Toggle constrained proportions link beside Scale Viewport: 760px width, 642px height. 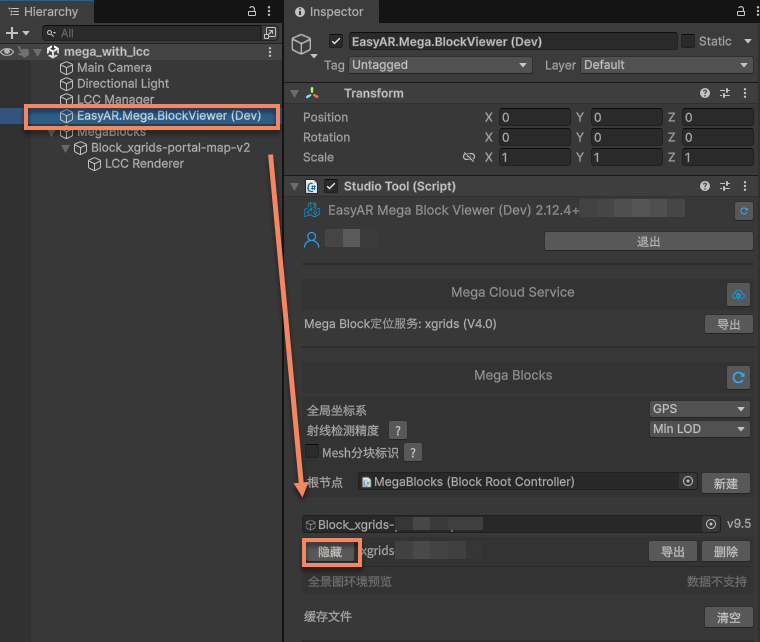coord(468,158)
